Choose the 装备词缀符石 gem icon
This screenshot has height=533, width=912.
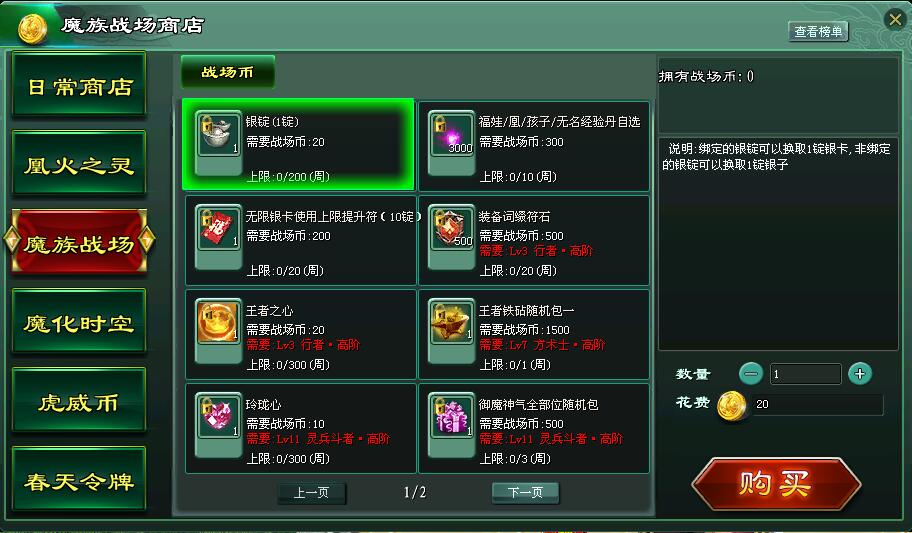pos(451,228)
